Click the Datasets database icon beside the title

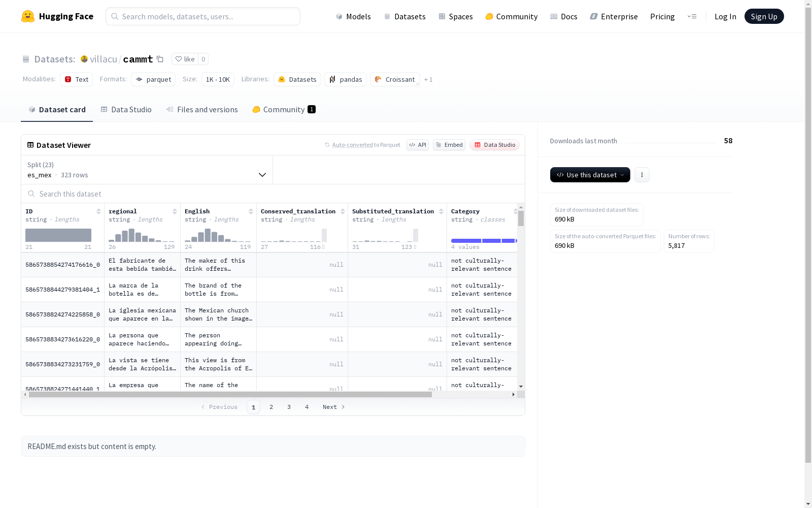tap(26, 59)
